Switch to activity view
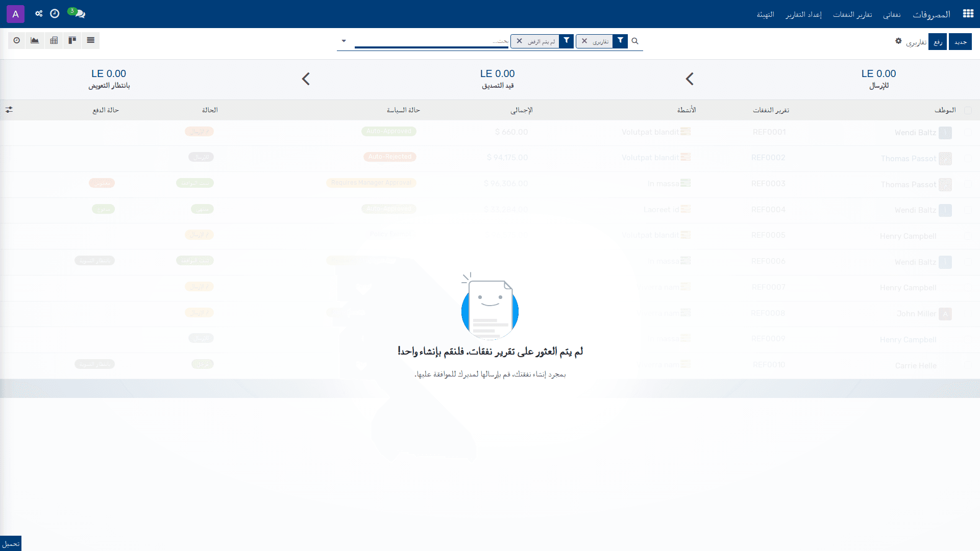Image resolution: width=980 pixels, height=551 pixels. click(x=17, y=40)
